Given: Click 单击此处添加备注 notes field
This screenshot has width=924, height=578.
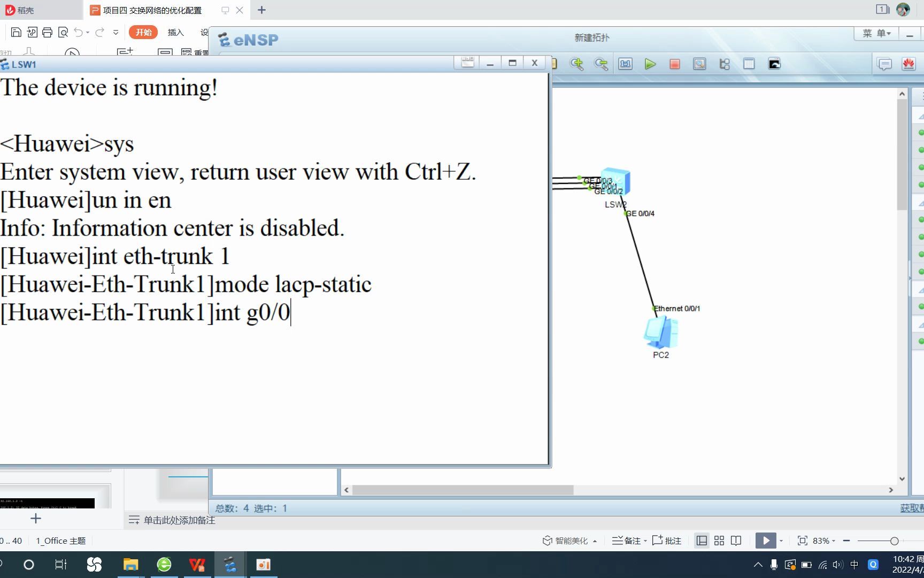Looking at the screenshot, I should coord(179,520).
